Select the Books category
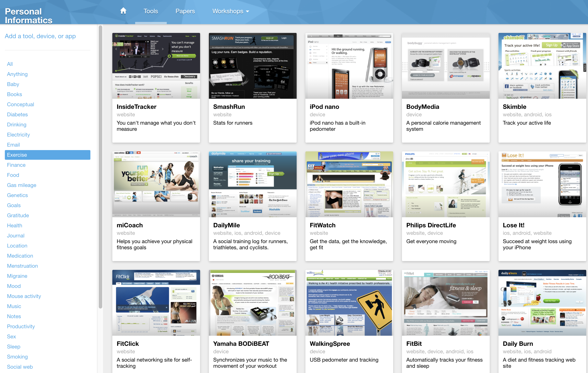 14,94
